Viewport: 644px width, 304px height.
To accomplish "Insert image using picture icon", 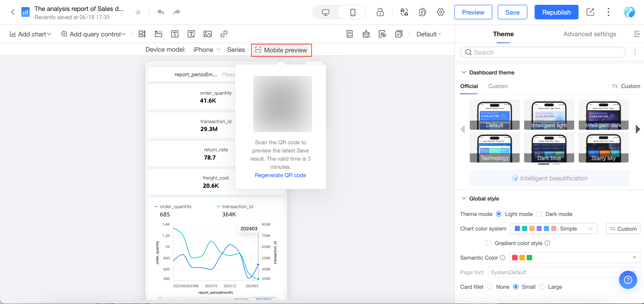I will coord(207,34).
